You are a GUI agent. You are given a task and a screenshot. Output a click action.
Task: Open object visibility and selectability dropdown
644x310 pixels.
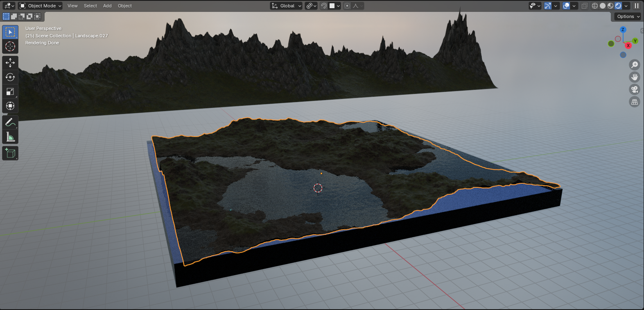[x=535, y=6]
